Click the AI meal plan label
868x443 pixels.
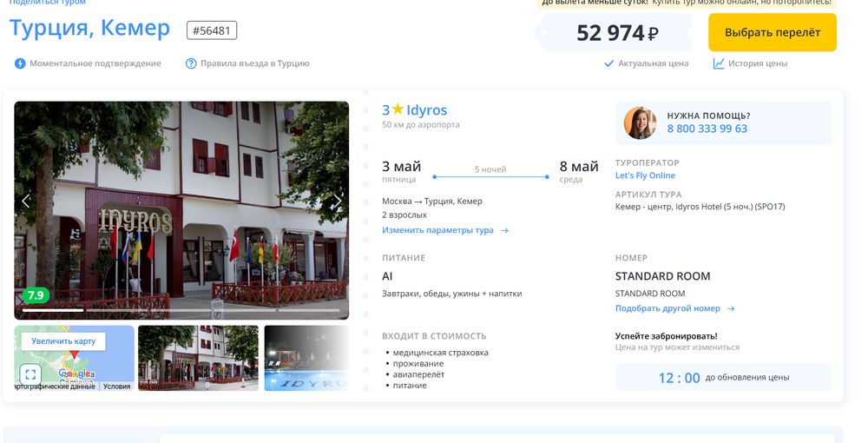(x=387, y=276)
